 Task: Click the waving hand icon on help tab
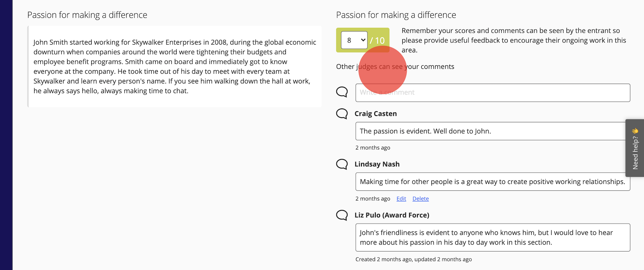coord(635,131)
